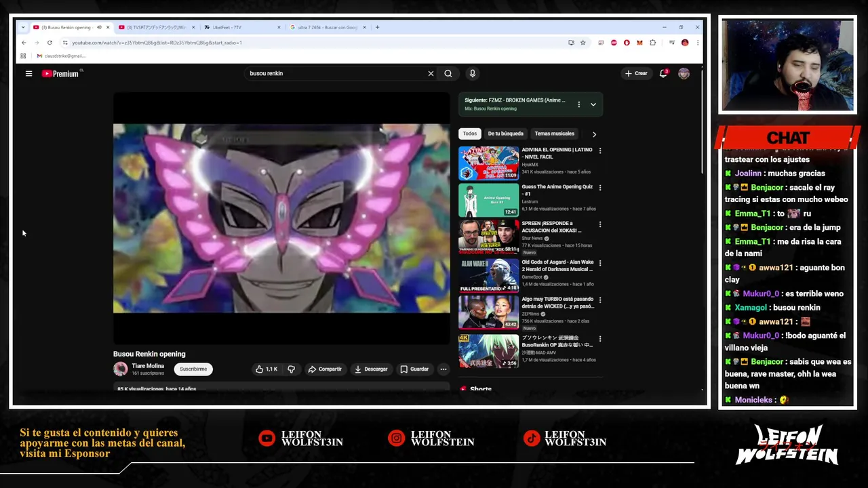
Task: Open the YouTube account avatar menu
Action: click(x=684, y=73)
